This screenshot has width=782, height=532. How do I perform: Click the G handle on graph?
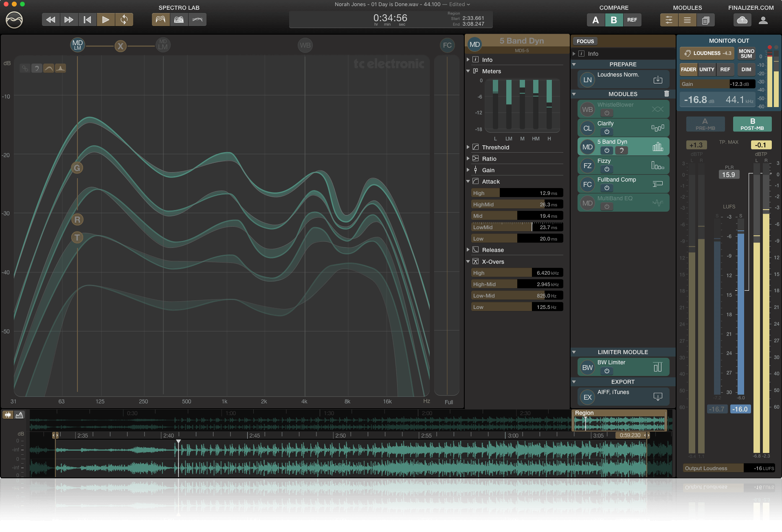tap(77, 168)
